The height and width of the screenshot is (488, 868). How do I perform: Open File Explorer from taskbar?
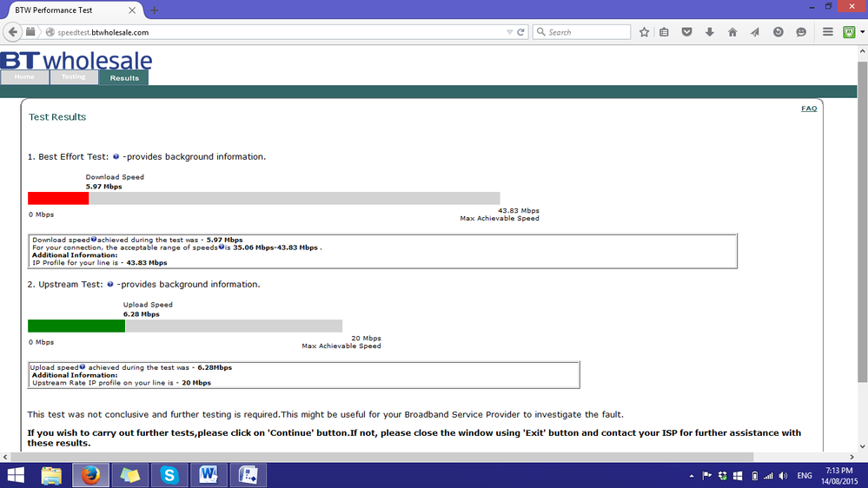point(51,475)
